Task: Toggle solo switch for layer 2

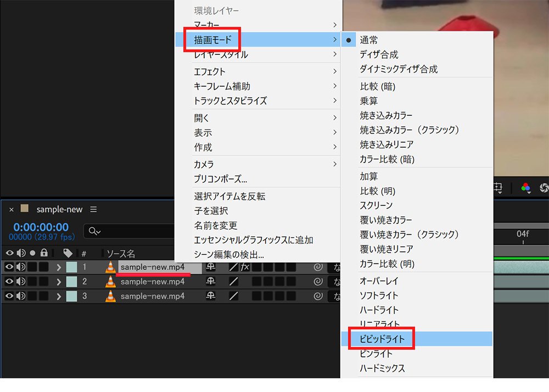Action: [x=32, y=282]
